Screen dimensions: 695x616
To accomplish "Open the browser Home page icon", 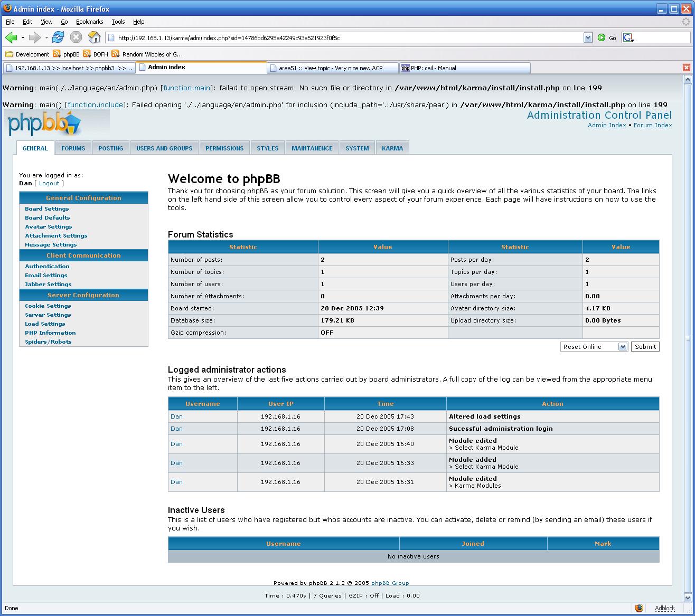I will pyautogui.click(x=94, y=37).
